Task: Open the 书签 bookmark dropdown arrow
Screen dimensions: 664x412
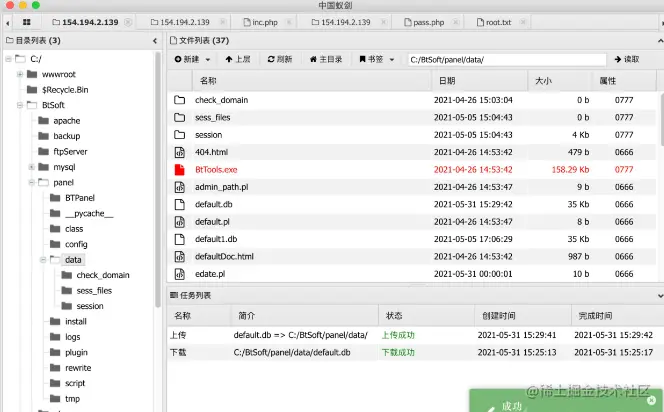Action: (392, 60)
